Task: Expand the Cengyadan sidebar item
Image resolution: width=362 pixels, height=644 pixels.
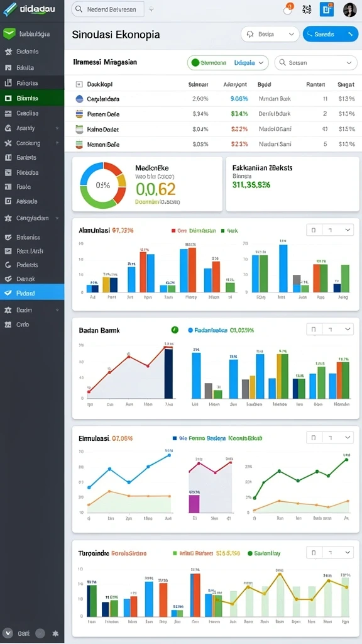Action: (32, 218)
